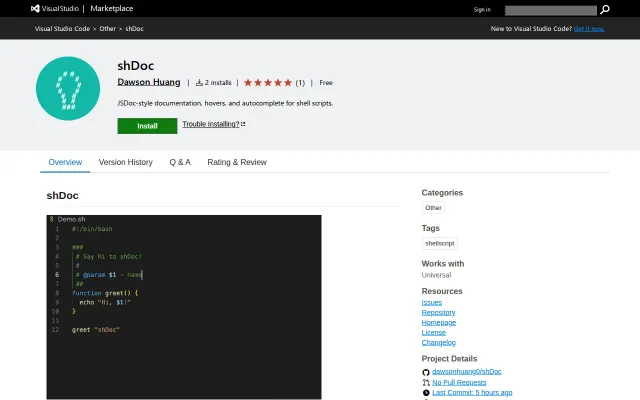Click the Get it now link

coord(589,29)
